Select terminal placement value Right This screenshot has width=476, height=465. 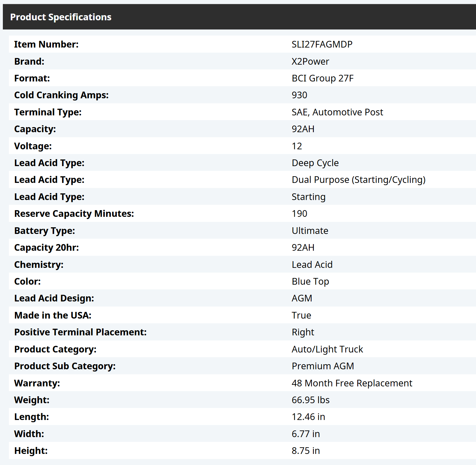pyautogui.click(x=303, y=332)
